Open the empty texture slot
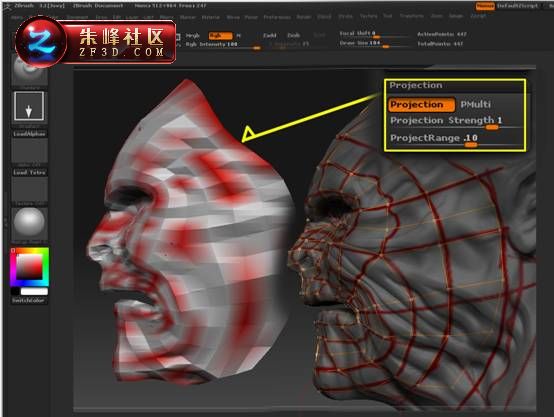This screenshot has width=554, height=417. [x=30, y=189]
